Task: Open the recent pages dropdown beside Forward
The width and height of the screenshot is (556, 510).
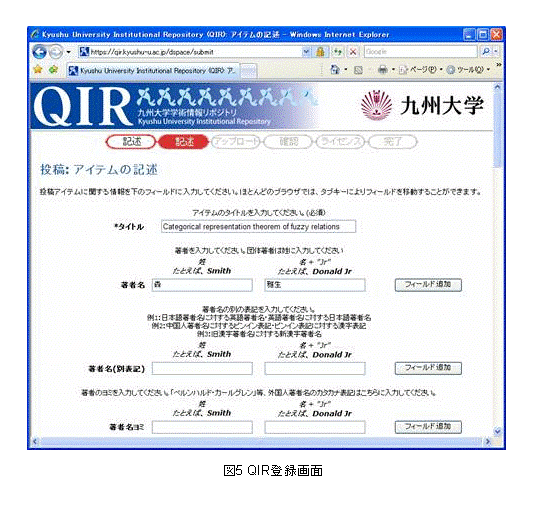Action: coord(68,52)
